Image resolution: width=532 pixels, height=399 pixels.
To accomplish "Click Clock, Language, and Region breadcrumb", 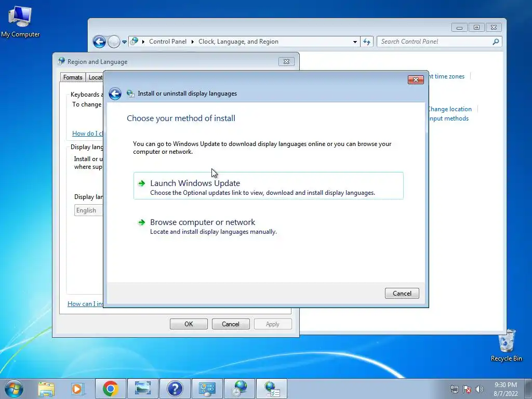I will pyautogui.click(x=238, y=42).
